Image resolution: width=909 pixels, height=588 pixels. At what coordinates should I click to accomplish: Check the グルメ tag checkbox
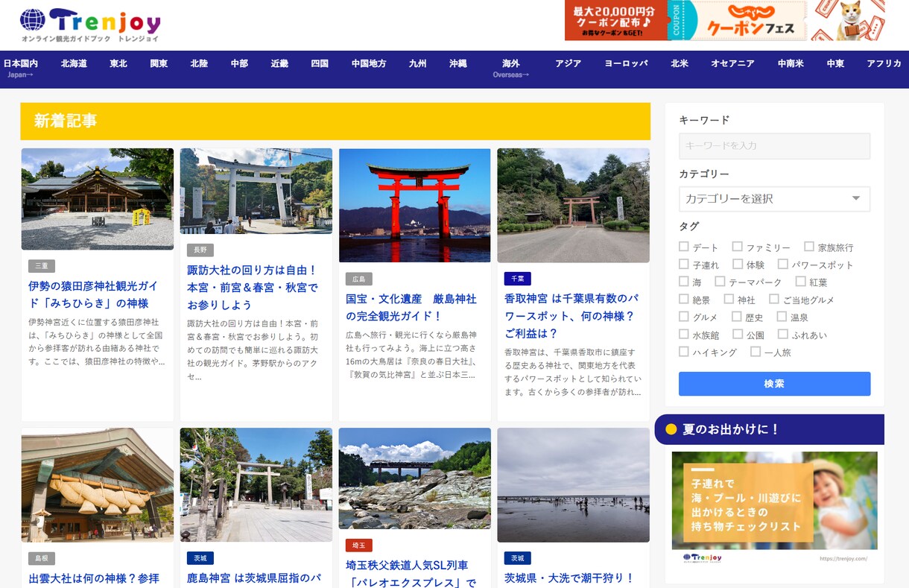coord(684,317)
